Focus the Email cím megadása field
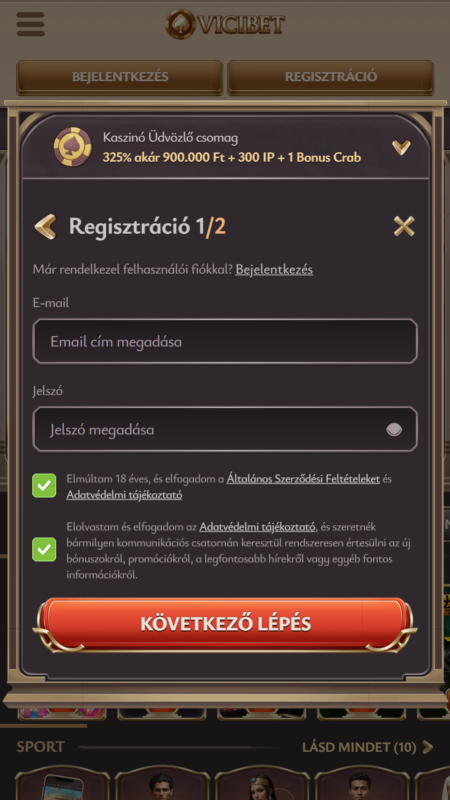Viewport: 450px width, 800px height. coord(225,341)
